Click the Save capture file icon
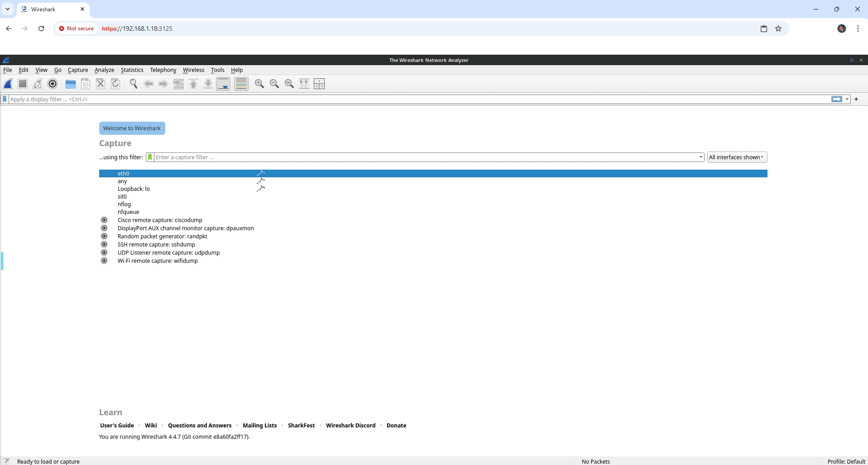 pyautogui.click(x=86, y=84)
